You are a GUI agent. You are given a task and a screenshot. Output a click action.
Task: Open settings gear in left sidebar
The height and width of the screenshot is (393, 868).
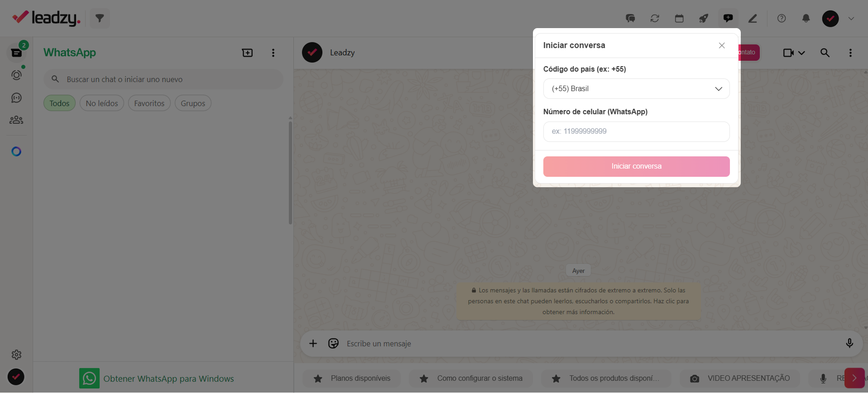(16, 355)
